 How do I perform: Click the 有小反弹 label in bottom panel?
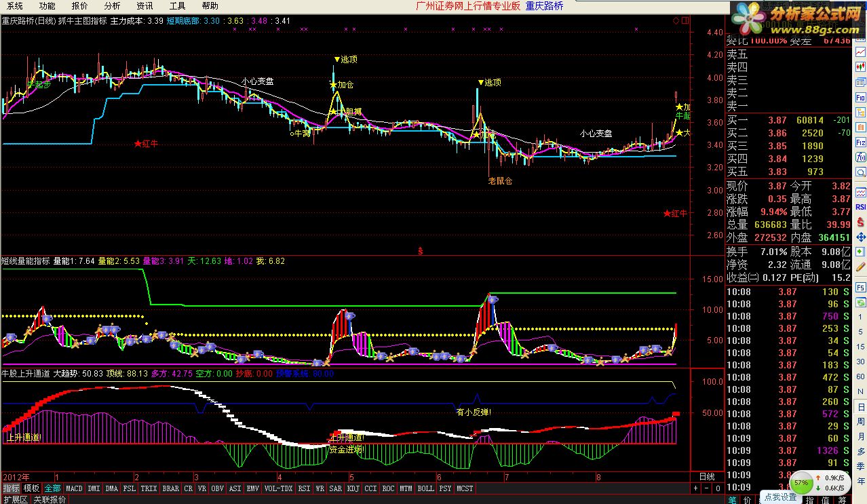(x=474, y=411)
